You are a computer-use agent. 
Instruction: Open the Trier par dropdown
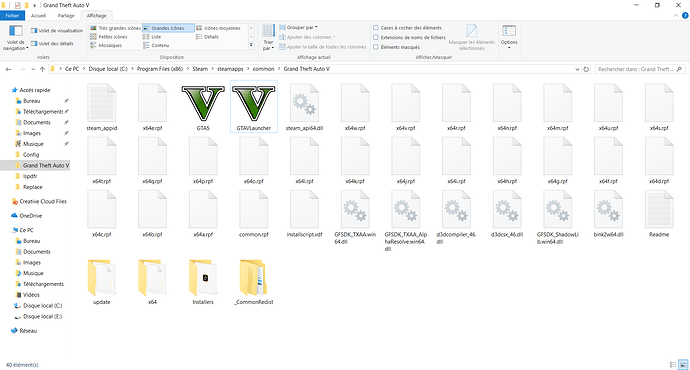pos(268,38)
